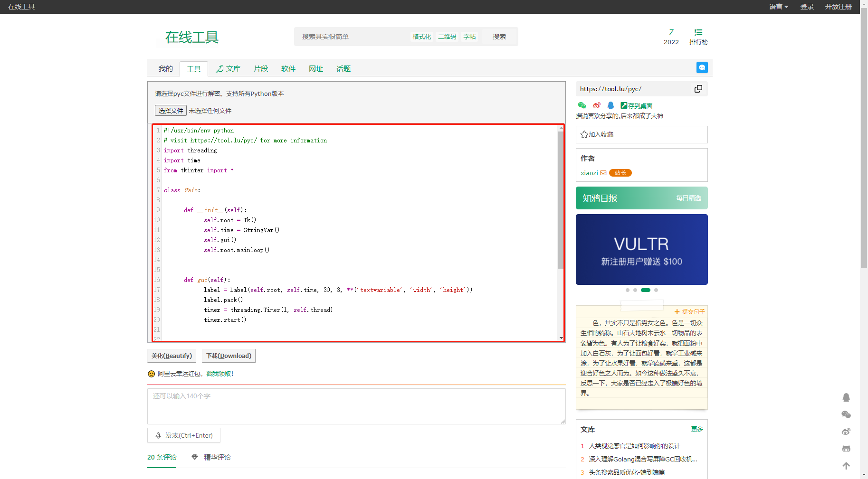
Task: Share the page via WeChat icon
Action: point(582,105)
